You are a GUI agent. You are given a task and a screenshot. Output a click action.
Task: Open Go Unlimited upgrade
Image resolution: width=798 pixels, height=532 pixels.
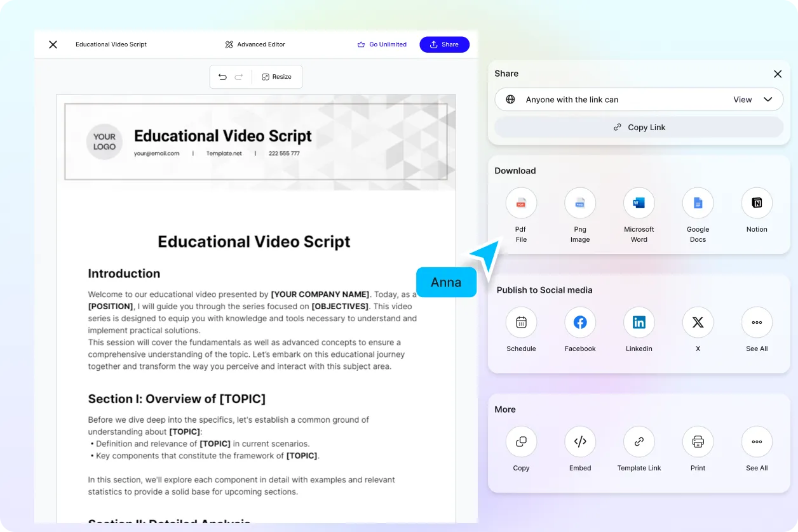point(382,44)
